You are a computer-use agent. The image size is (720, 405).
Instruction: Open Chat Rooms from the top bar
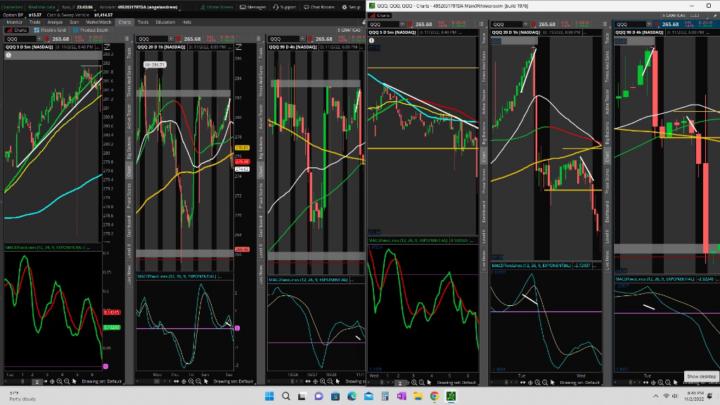tap(321, 5)
